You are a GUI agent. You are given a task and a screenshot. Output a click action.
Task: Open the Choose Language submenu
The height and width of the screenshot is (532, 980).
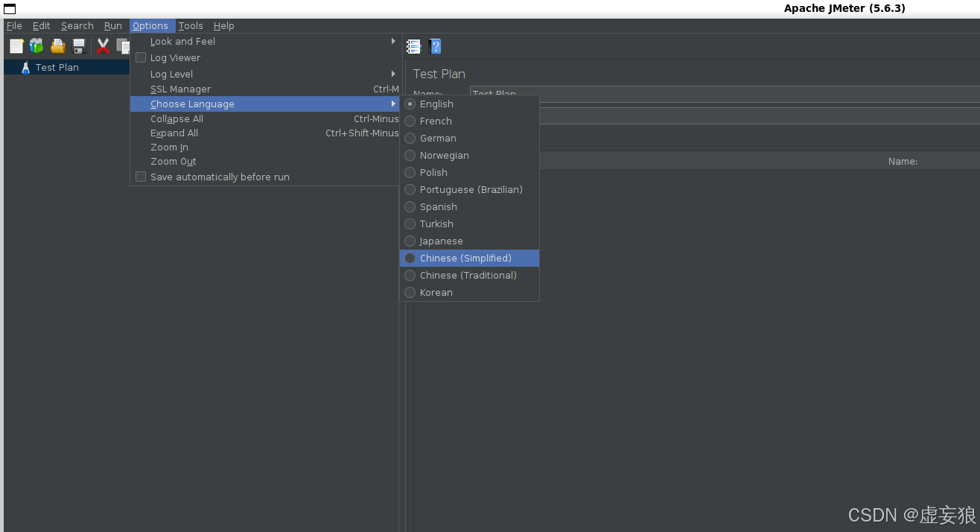[265, 104]
